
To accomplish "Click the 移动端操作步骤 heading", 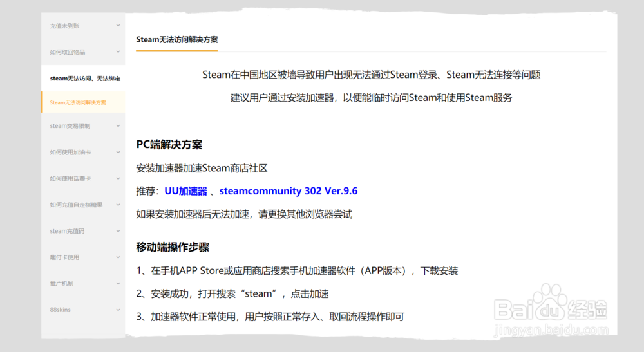I will [x=173, y=247].
